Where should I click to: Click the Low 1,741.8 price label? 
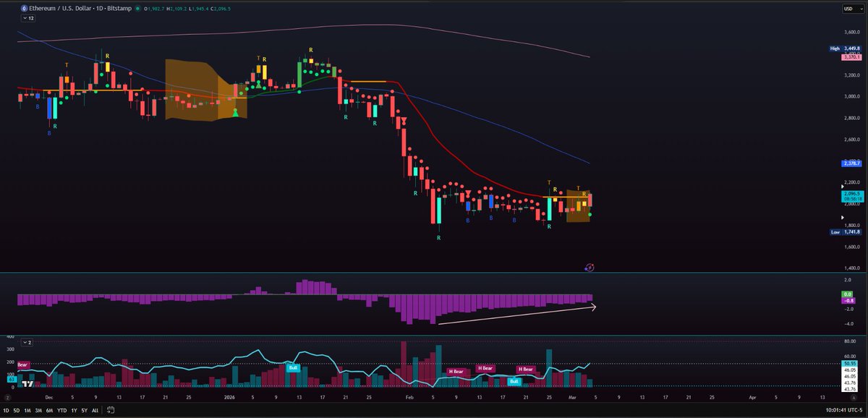point(845,232)
